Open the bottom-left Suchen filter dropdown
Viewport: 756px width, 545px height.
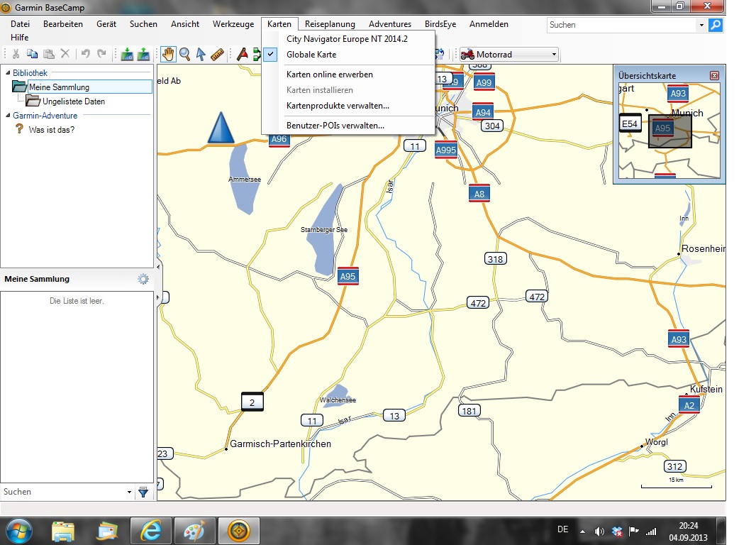click(129, 492)
